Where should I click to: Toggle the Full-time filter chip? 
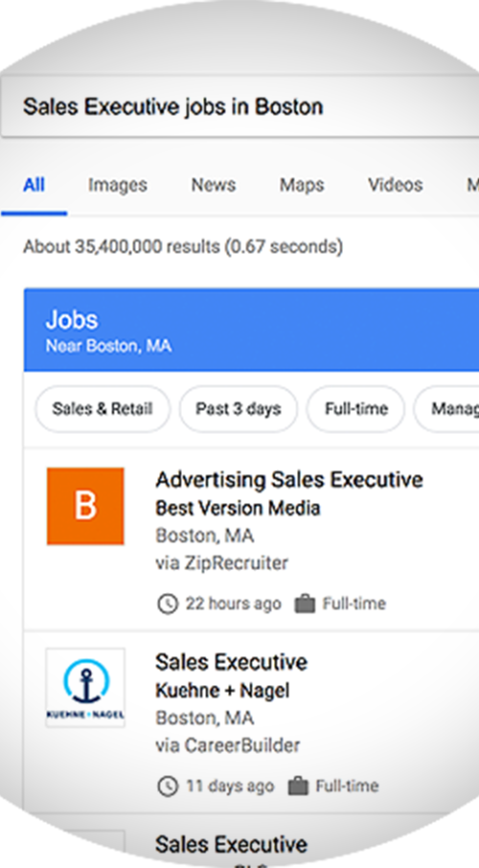(x=356, y=408)
